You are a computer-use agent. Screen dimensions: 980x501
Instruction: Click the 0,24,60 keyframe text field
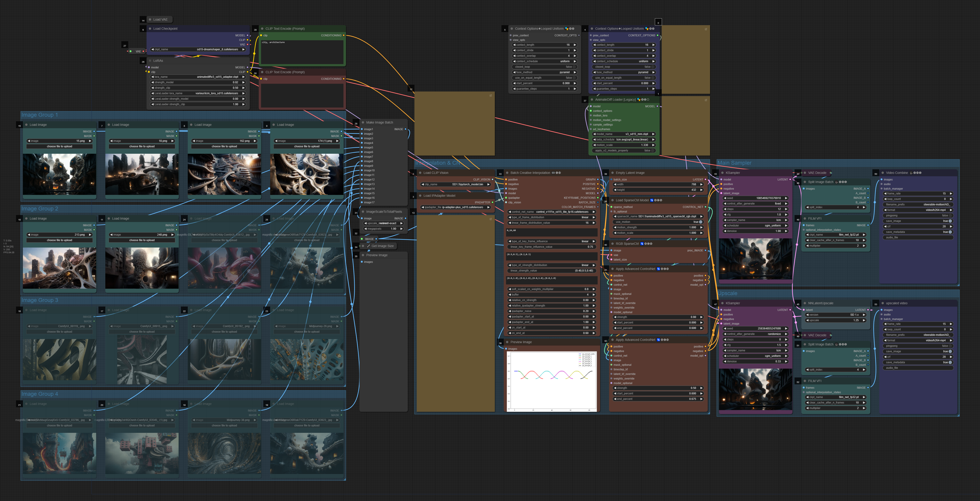[552, 232]
